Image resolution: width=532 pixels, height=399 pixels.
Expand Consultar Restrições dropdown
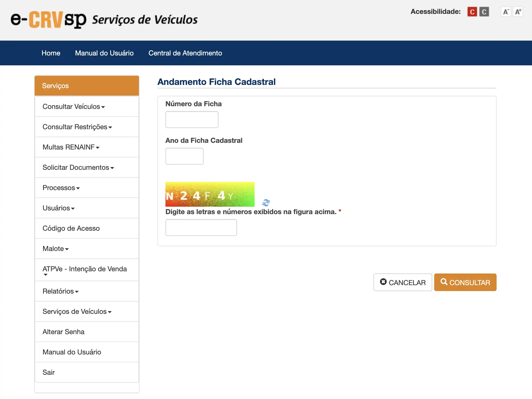pyautogui.click(x=77, y=127)
